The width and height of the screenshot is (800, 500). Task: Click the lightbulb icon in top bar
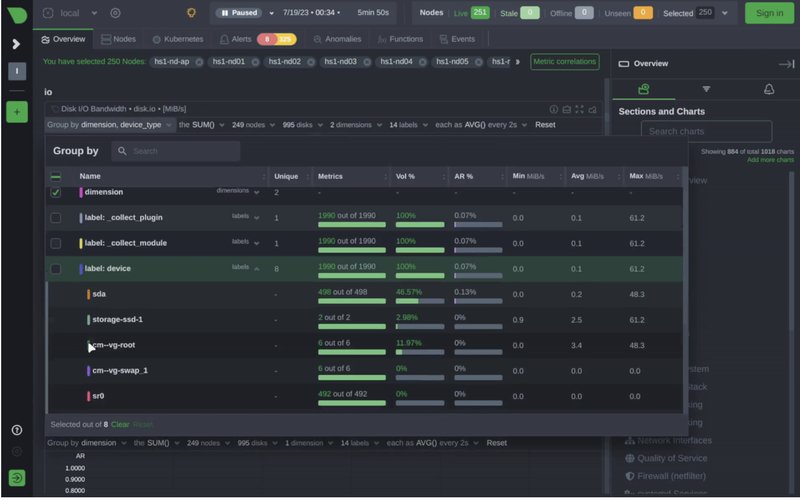point(191,13)
